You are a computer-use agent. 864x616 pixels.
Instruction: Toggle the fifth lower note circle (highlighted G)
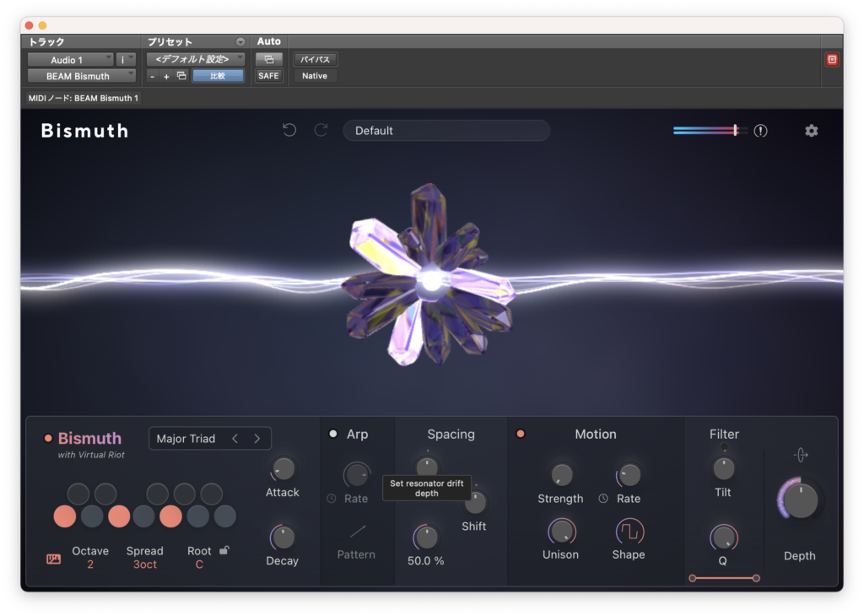[x=170, y=516]
